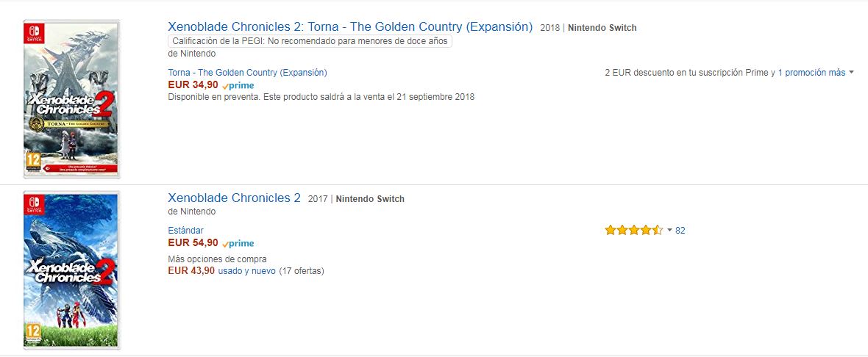Click the EUR 34,90 price
The width and height of the screenshot is (868, 357).
[x=193, y=85]
